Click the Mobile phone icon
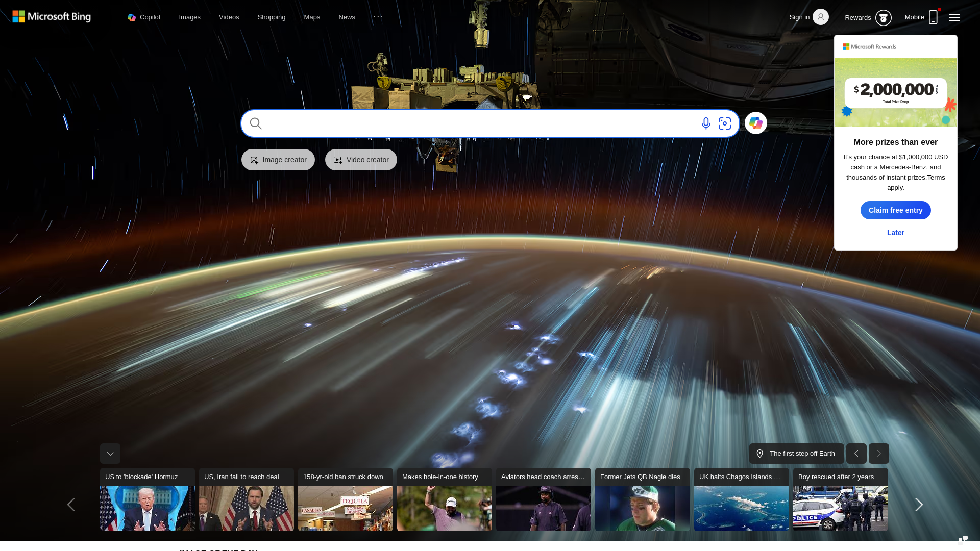This screenshot has width=980, height=551. (x=933, y=17)
